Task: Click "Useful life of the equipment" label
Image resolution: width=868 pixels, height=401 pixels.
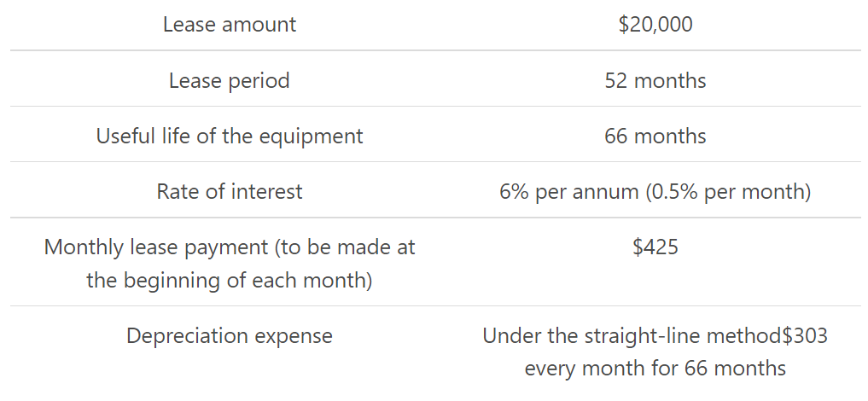Action: pyautogui.click(x=230, y=137)
